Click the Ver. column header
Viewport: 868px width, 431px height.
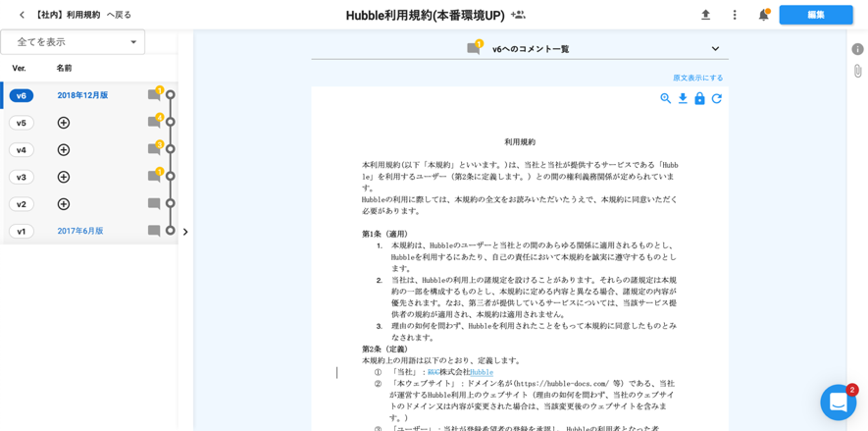click(19, 68)
